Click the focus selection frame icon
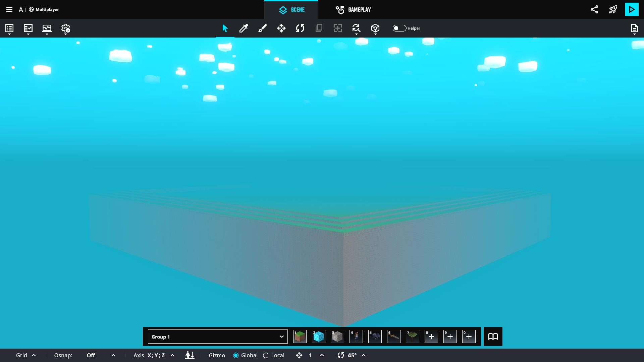 pos(338,28)
